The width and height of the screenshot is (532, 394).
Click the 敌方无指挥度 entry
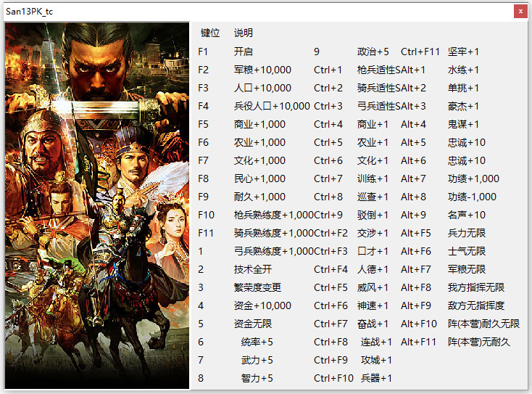click(x=476, y=305)
